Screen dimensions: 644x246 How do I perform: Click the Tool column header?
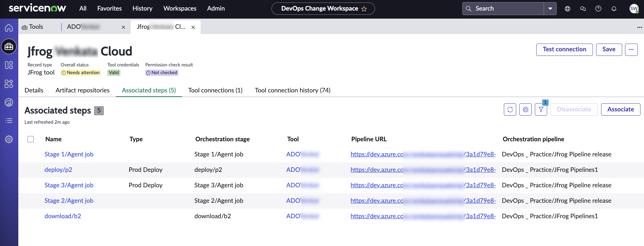click(x=293, y=139)
